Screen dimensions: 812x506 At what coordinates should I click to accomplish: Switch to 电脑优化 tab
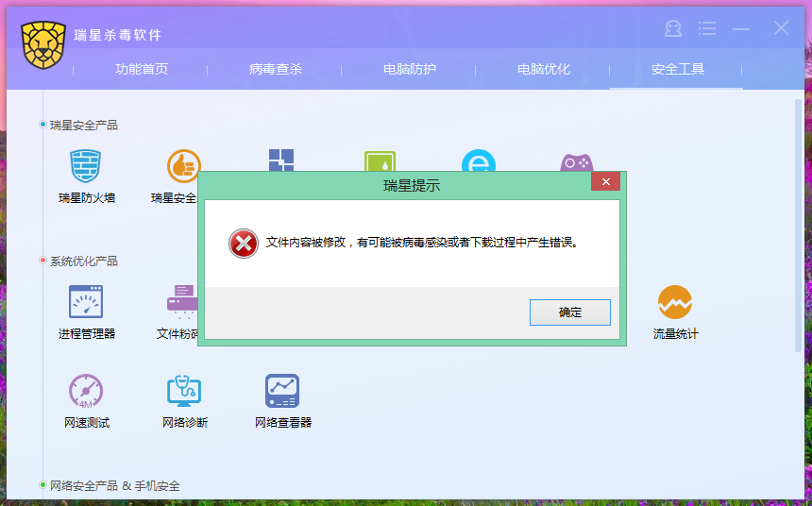coord(544,69)
